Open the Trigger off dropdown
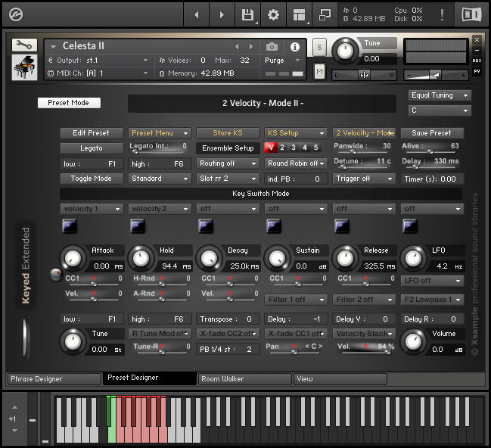 [364, 179]
